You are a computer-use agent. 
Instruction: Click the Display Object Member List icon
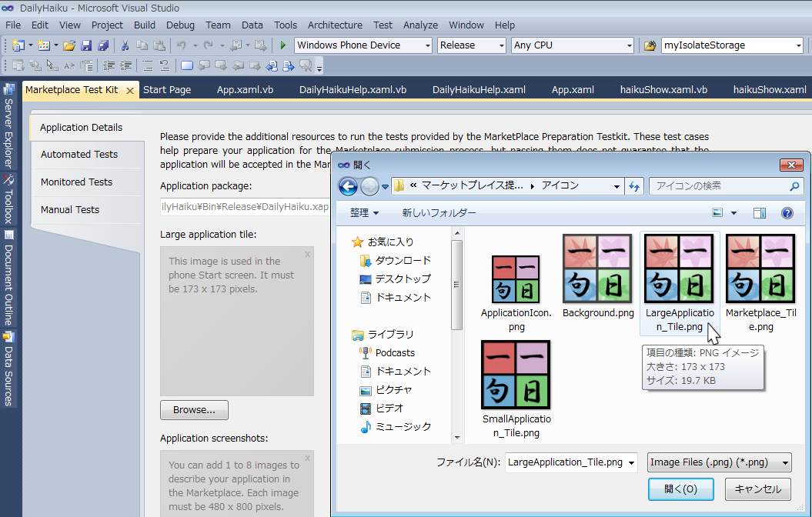[x=18, y=65]
